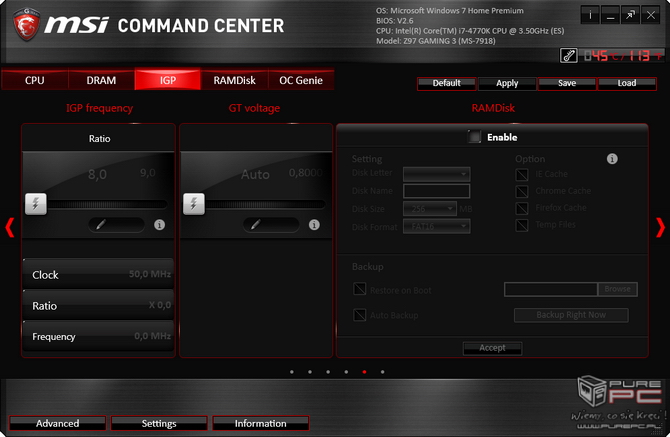
Task: Click the Frequency 0,0 MHz readout
Action: pos(98,336)
